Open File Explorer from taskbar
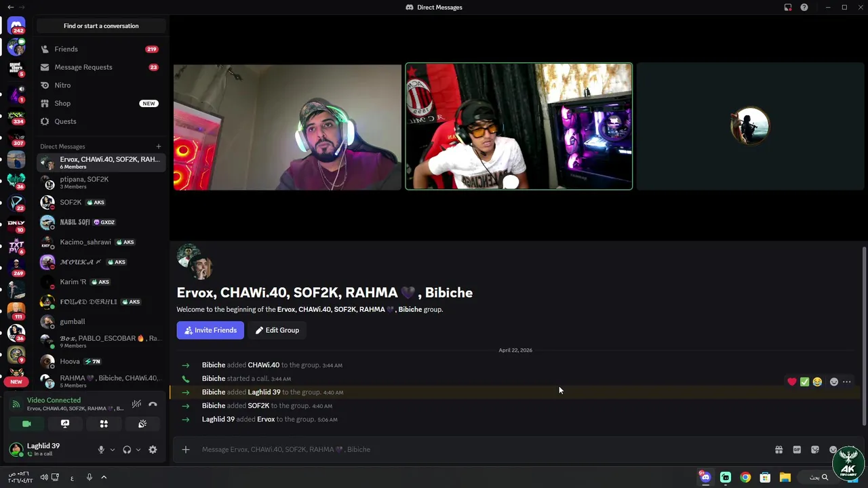This screenshot has width=868, height=488. coord(785,477)
